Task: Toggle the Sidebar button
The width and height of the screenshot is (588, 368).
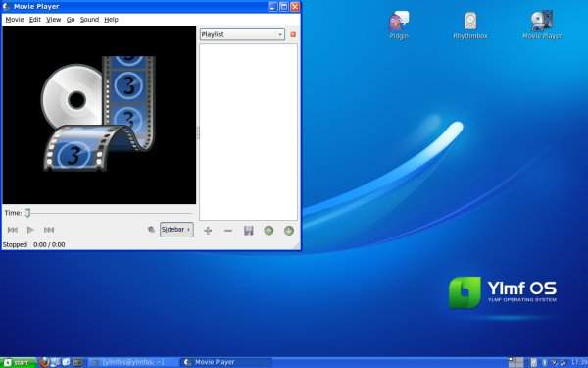Action: coord(176,229)
